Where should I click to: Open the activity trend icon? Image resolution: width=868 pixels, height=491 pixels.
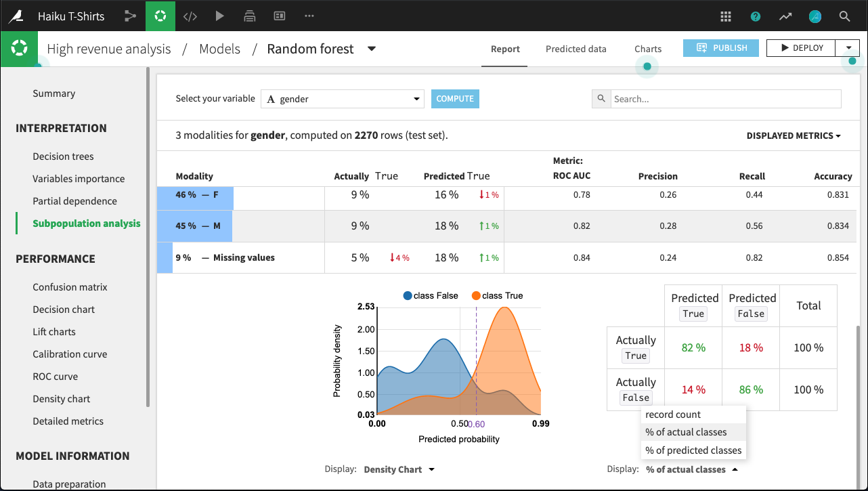click(785, 16)
